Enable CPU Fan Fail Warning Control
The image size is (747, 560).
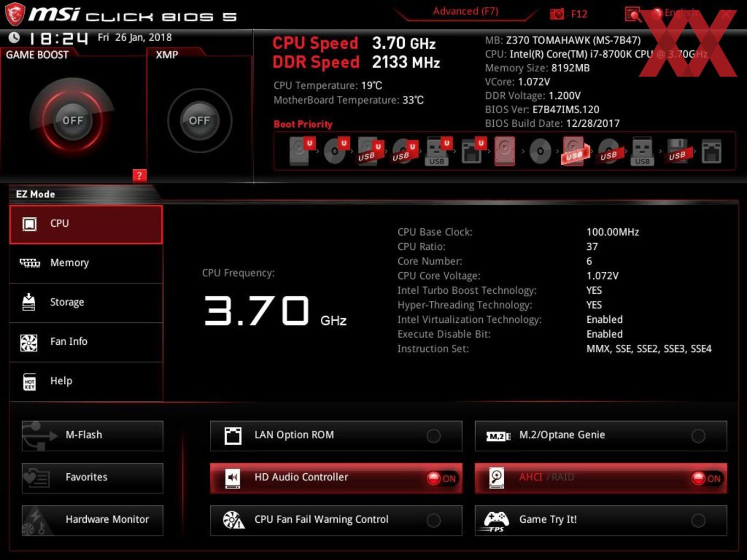pyautogui.click(x=336, y=520)
